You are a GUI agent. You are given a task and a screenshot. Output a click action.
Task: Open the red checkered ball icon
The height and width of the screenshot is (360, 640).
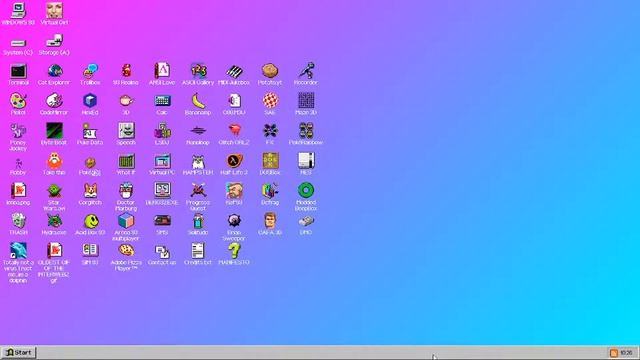(270, 101)
